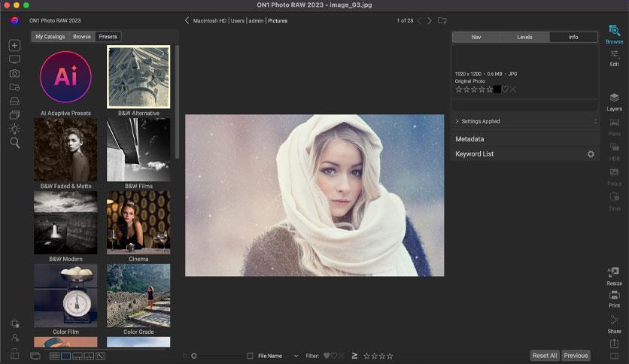629x364 pixels.
Task: Click the monitor icon in left sidebar
Action: point(15,59)
